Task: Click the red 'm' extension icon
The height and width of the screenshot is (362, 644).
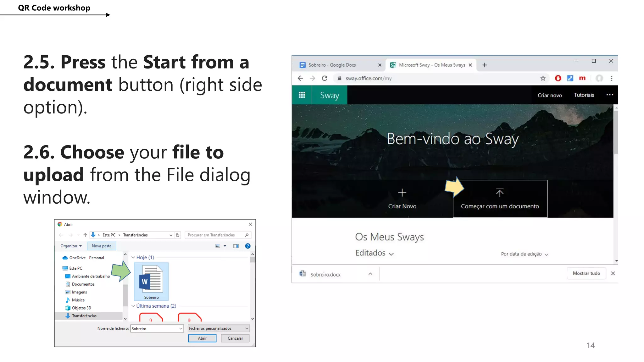Action: (582, 78)
